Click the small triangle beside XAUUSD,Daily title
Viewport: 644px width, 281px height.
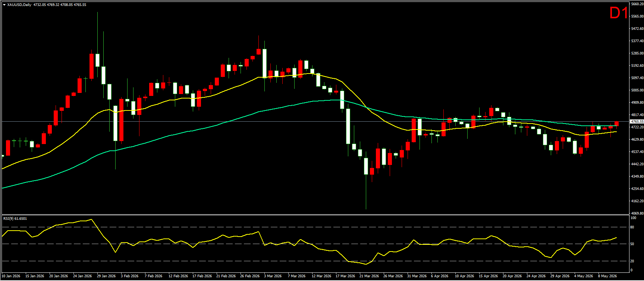click(4, 5)
